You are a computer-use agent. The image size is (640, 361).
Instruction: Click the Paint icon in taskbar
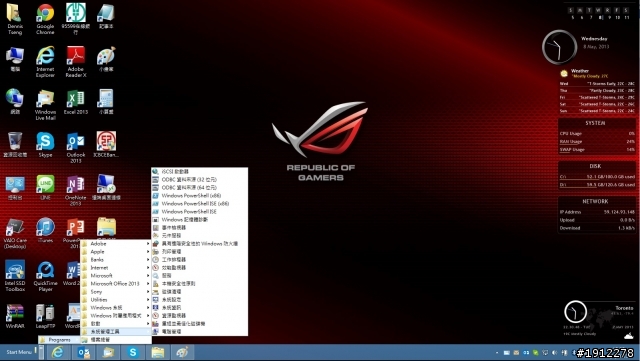pos(182,352)
